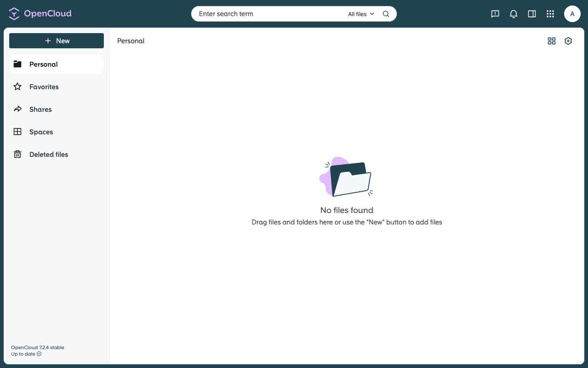Click the OpenCloud logo

40,14
